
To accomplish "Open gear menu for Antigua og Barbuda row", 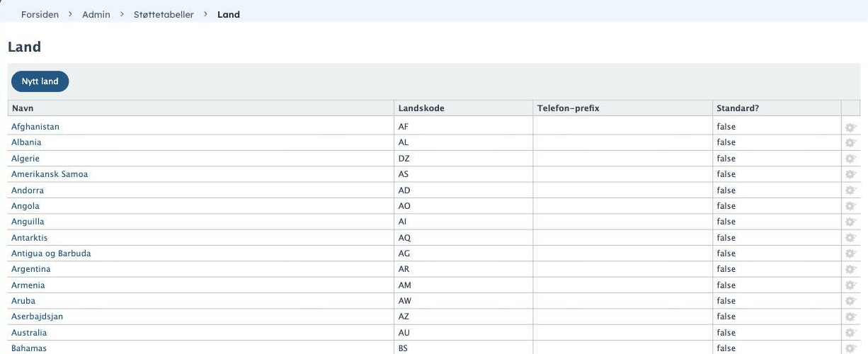I will tap(850, 253).
